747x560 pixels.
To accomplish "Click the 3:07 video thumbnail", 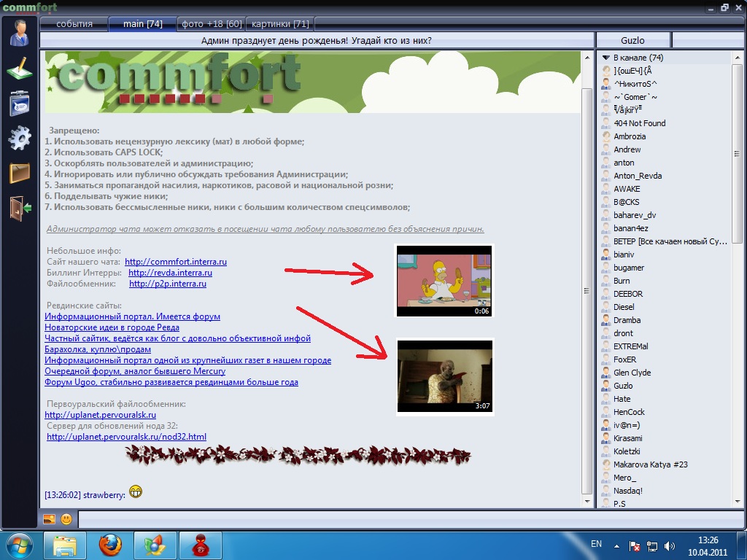I will (444, 376).
